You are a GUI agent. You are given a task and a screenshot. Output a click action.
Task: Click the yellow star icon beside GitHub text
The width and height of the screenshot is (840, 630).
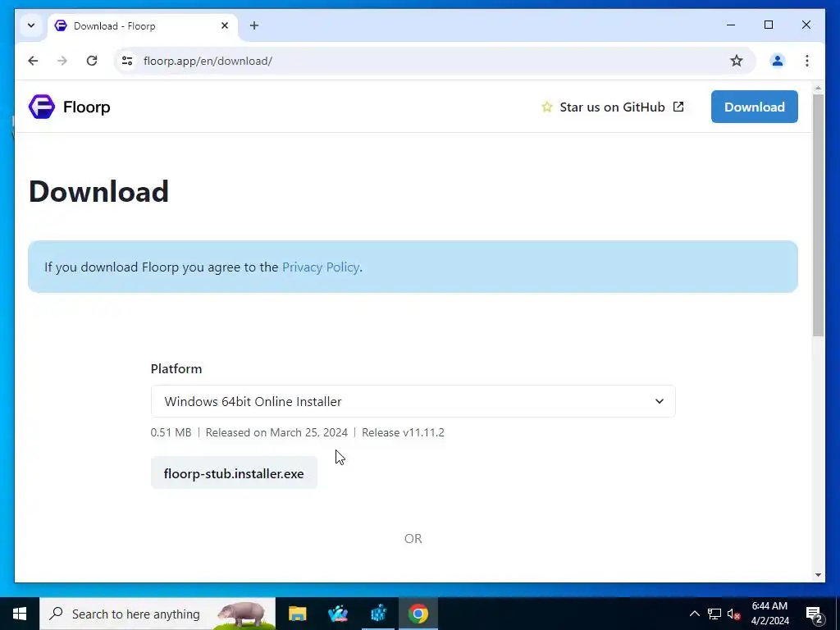546,107
